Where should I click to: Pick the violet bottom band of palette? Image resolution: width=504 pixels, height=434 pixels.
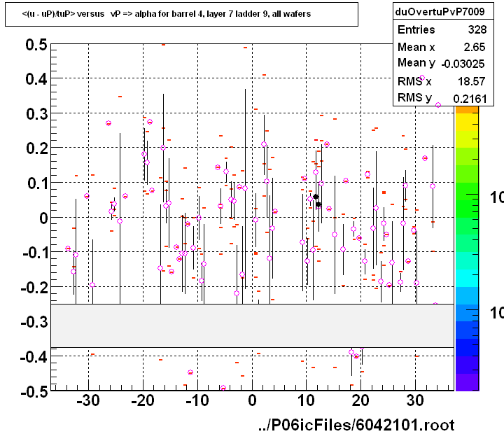(x=467, y=382)
